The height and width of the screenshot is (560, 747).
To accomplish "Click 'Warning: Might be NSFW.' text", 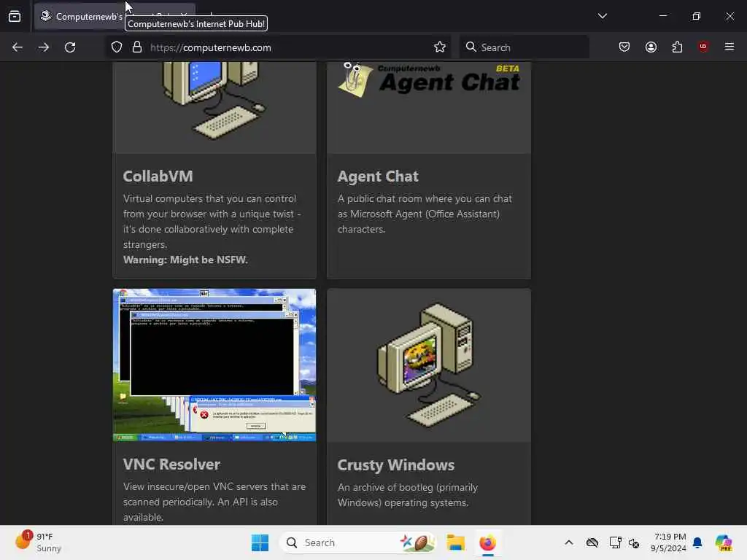I will 185,260.
